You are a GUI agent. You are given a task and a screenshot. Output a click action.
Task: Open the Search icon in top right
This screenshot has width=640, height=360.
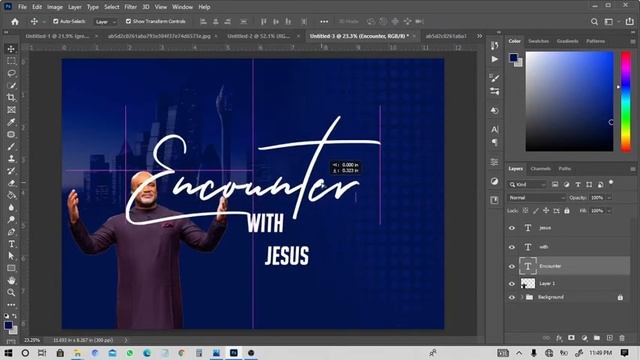click(594, 22)
